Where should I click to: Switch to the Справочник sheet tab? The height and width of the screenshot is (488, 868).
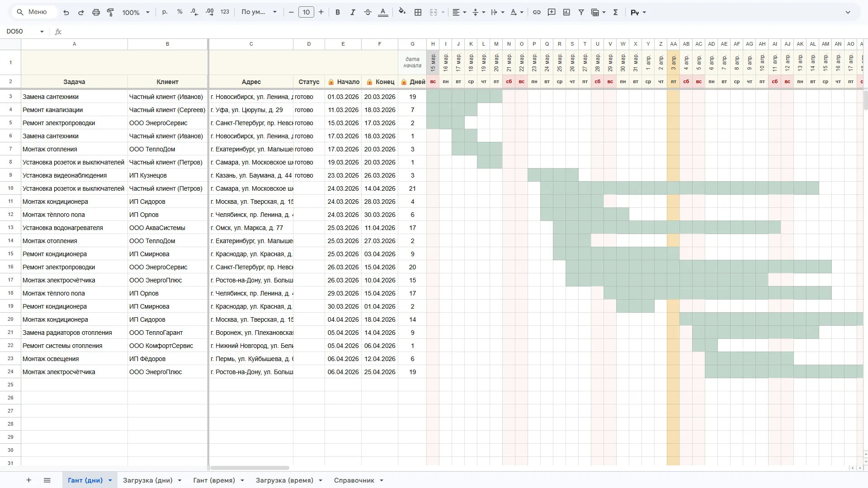coord(354,480)
